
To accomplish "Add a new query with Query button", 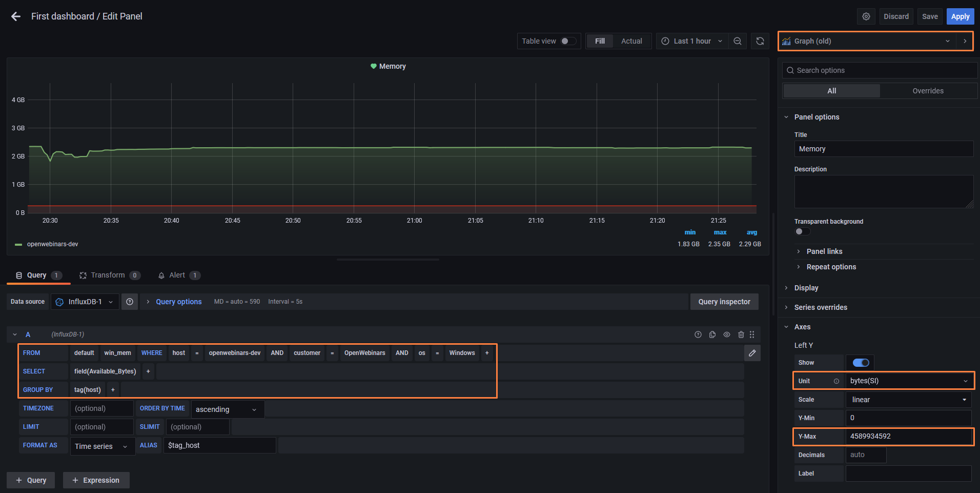I will 31,480.
